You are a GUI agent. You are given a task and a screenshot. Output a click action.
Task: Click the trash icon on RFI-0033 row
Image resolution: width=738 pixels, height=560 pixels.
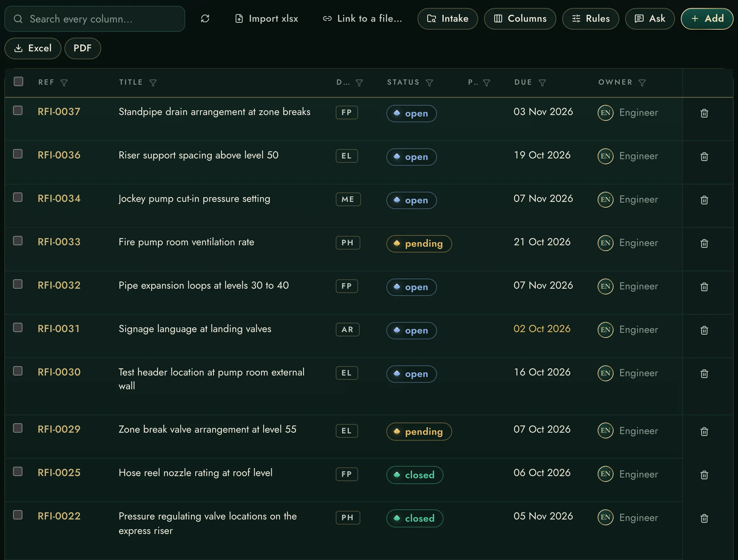tap(704, 243)
